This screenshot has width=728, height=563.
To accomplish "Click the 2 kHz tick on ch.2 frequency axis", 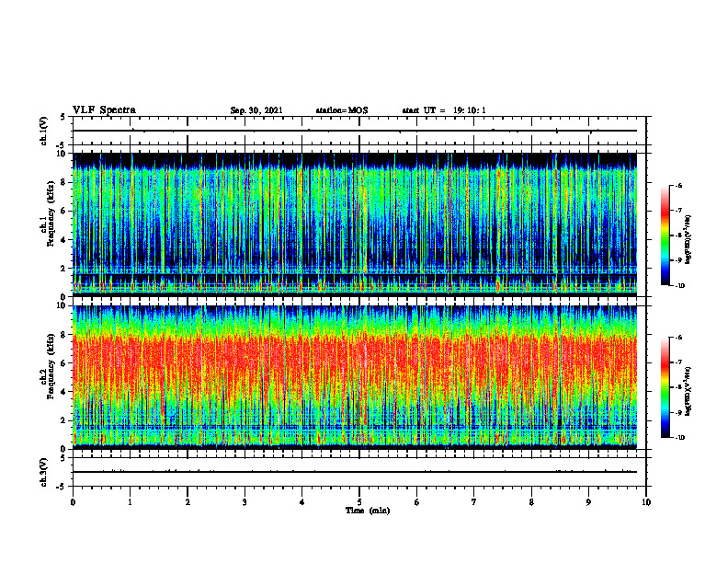I will tap(64, 420).
